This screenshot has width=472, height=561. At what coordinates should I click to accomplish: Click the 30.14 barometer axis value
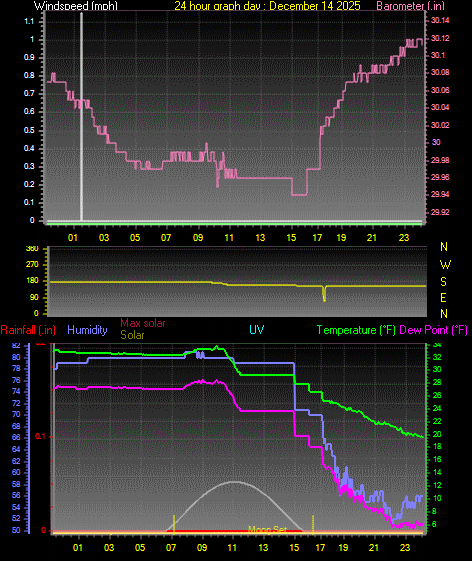(x=440, y=20)
